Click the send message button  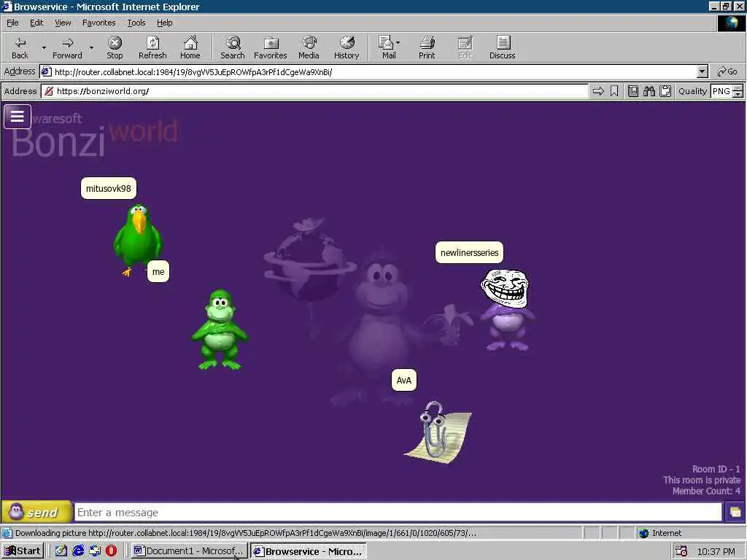pos(37,513)
